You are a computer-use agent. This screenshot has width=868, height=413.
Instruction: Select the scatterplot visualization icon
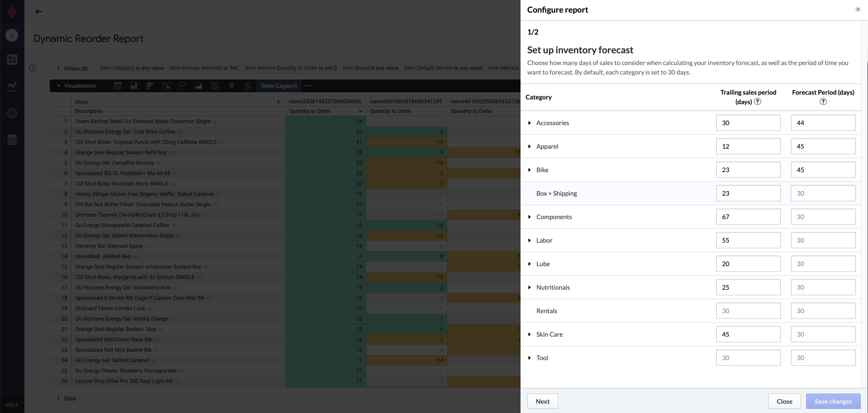[x=166, y=86]
